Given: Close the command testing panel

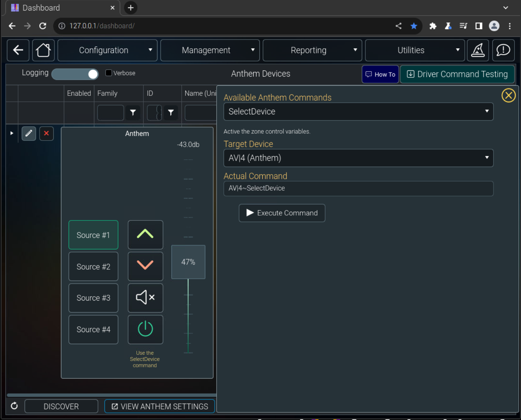Looking at the screenshot, I should pyautogui.click(x=508, y=95).
